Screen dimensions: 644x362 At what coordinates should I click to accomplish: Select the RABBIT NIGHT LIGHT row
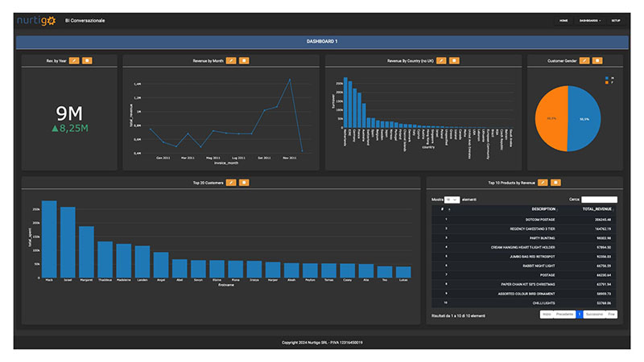coord(524,266)
